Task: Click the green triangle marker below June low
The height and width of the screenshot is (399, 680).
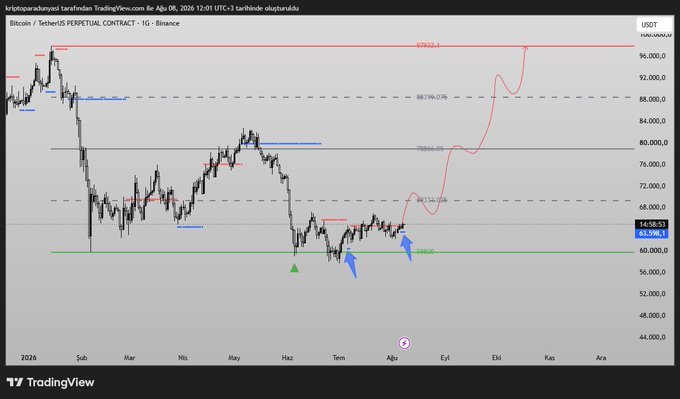Action: [294, 268]
